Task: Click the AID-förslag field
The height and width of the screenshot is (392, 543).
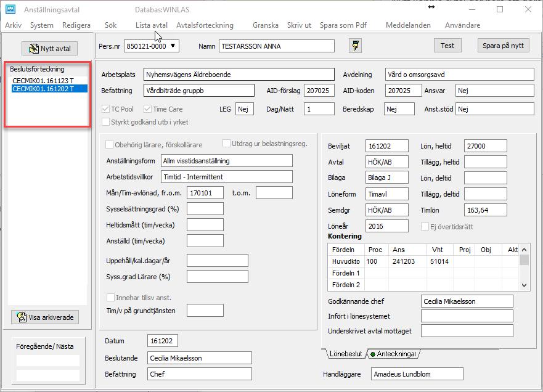Action: [319, 91]
